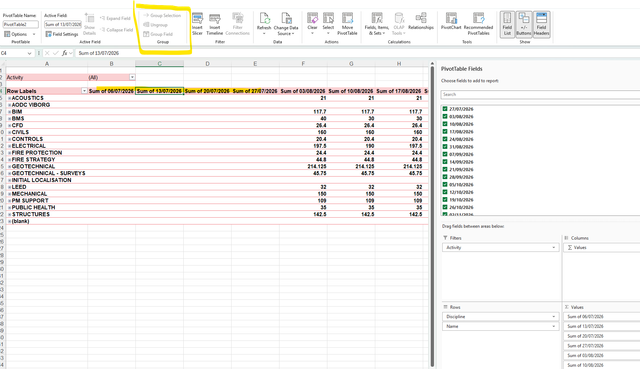
Task: Click the formula bar cancel X icon
Action: [x=47, y=53]
